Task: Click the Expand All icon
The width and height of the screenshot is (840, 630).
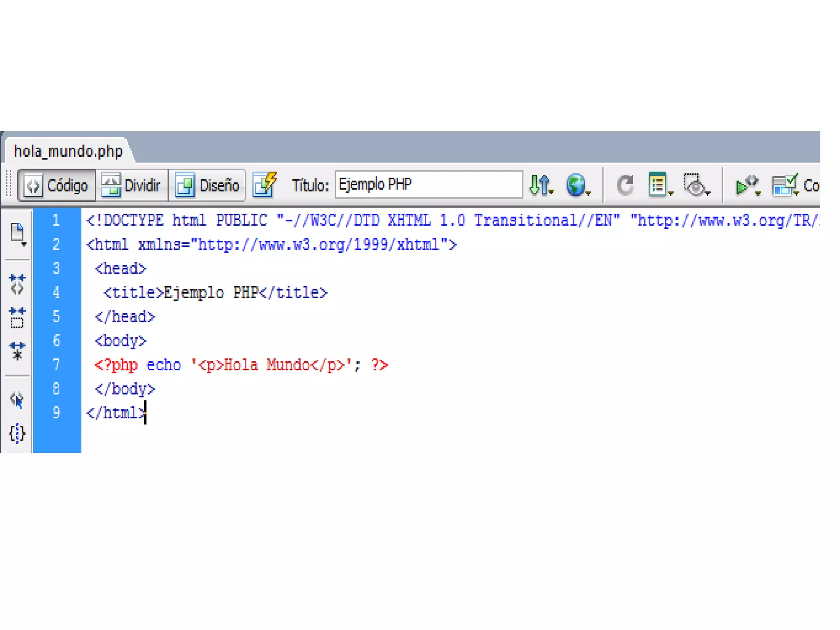Action: click(17, 351)
